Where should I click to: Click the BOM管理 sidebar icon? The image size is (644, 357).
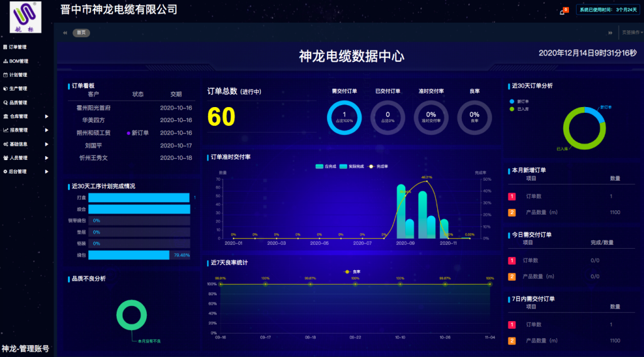pos(5,61)
